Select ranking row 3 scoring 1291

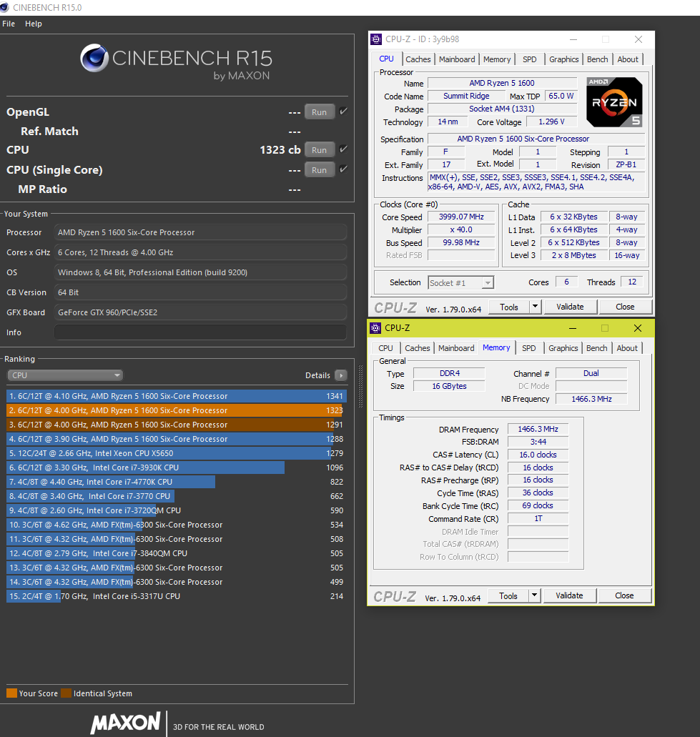click(x=177, y=425)
